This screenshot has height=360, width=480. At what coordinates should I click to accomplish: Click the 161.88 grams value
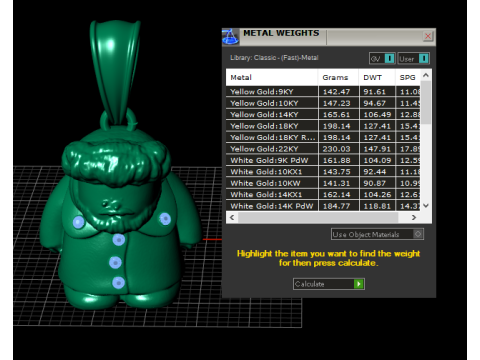pos(337,160)
